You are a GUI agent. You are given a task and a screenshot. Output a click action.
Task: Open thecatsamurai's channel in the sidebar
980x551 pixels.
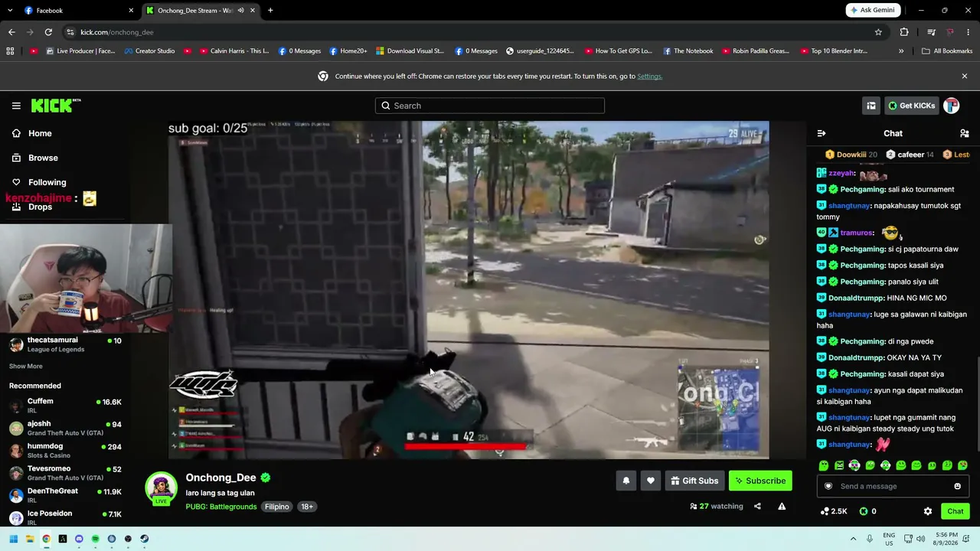[x=65, y=344]
